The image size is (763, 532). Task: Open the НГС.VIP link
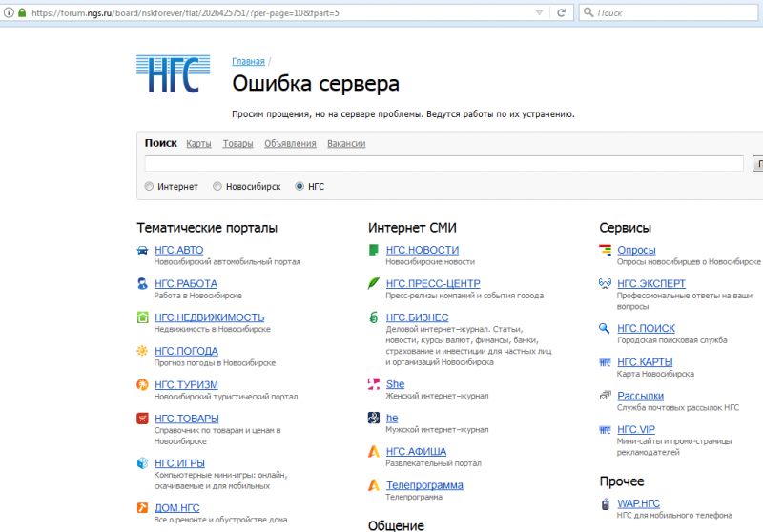[636, 429]
